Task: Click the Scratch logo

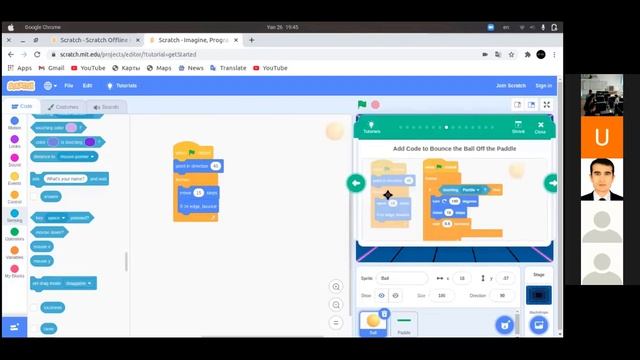Action: coord(21,86)
